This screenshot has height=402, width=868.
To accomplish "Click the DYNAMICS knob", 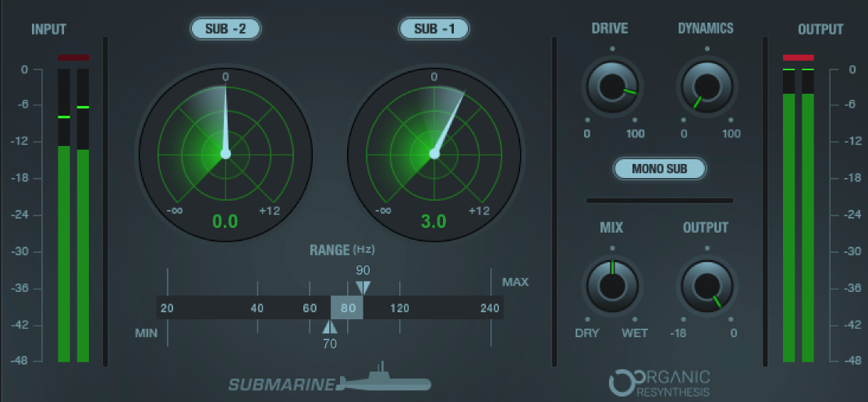I will click(707, 86).
